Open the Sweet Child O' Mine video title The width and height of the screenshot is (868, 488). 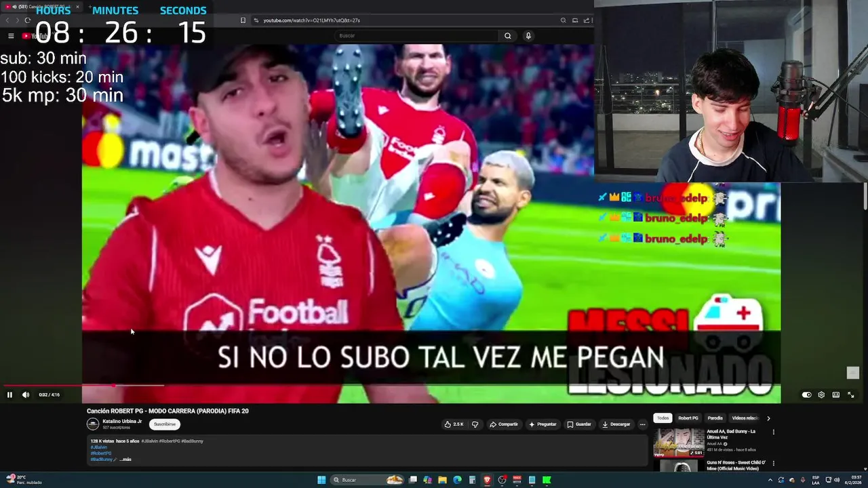coord(736,465)
